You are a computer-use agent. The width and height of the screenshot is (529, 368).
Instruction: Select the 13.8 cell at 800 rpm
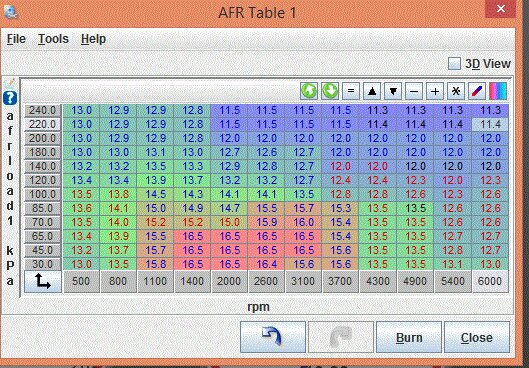pyautogui.click(x=118, y=194)
